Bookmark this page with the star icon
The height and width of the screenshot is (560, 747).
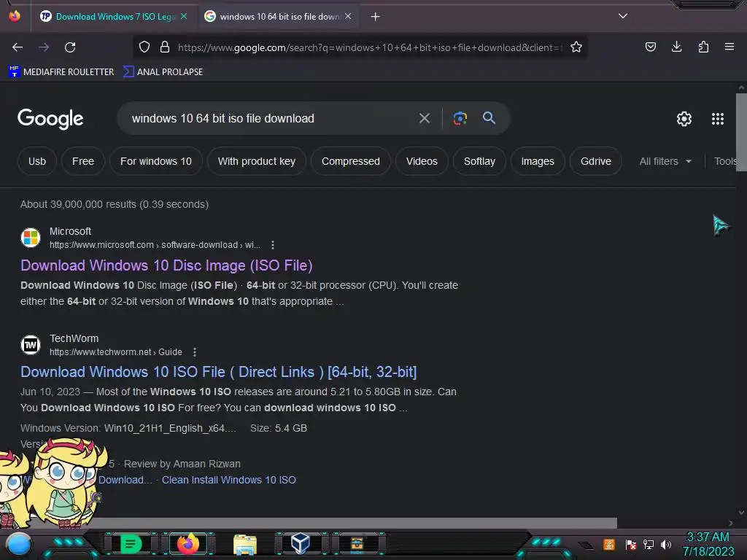[576, 47]
